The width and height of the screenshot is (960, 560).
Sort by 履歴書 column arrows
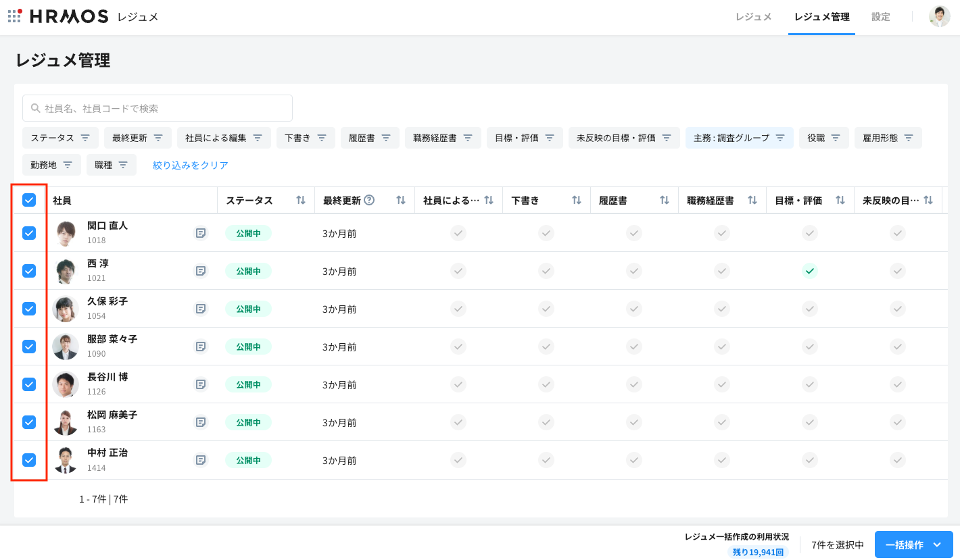[x=665, y=200]
